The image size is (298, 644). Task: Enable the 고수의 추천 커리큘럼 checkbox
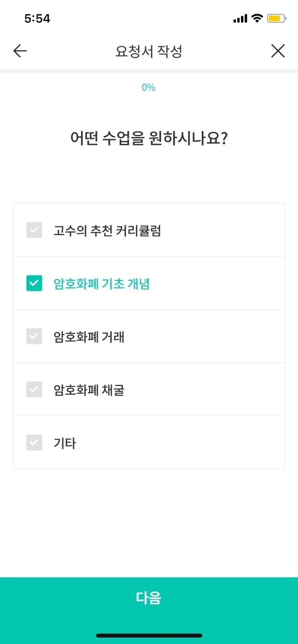point(34,230)
